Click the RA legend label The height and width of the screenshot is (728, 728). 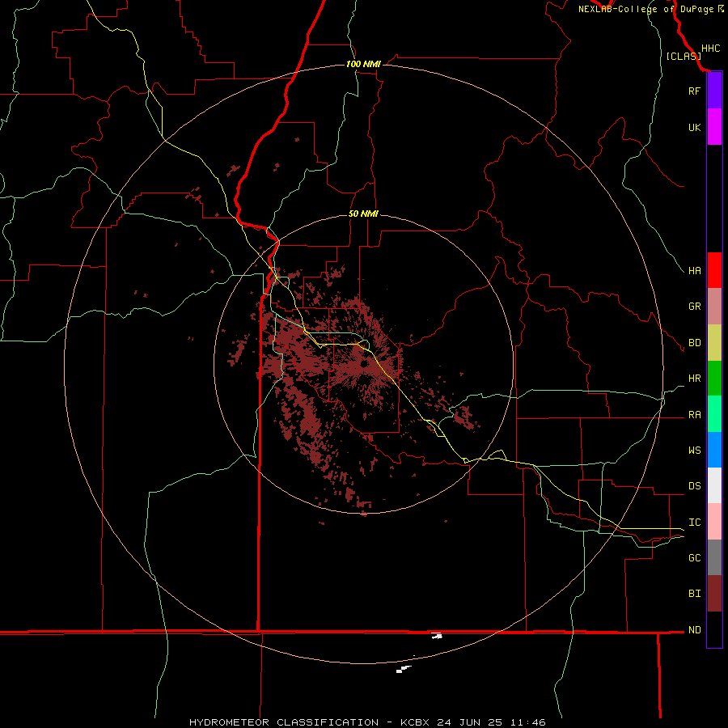pyautogui.click(x=694, y=415)
